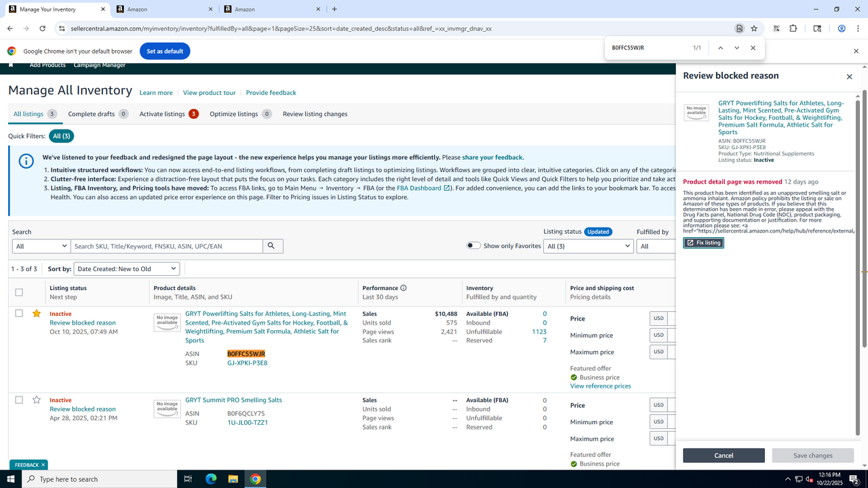This screenshot has width=868, height=488.
Task: Open the Sort by Date Created dropdown
Action: click(x=126, y=269)
